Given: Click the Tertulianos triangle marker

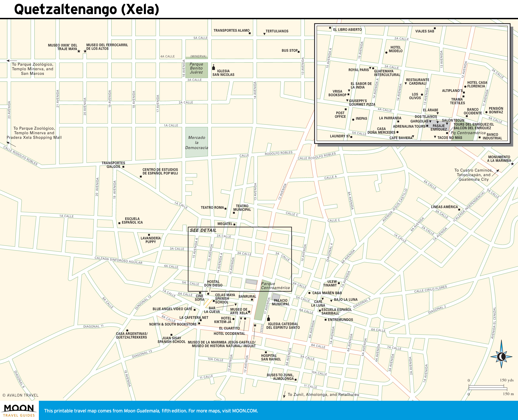Looking at the screenshot, I should coord(264,34).
